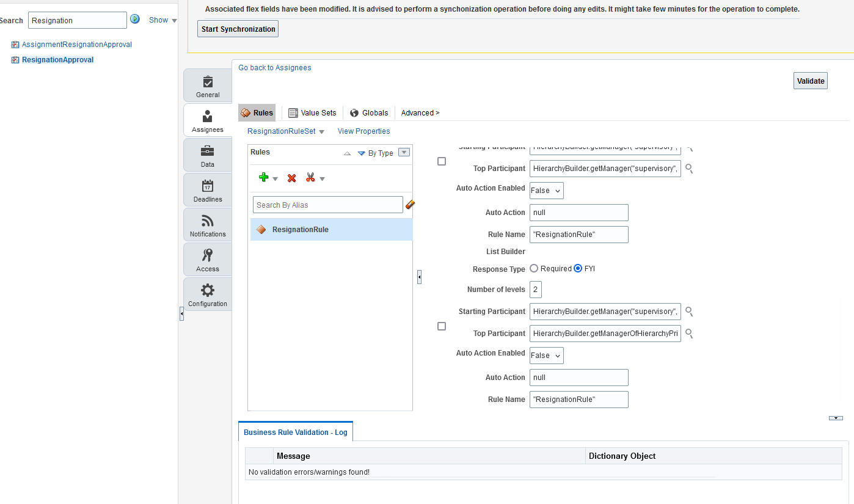Viewport: 854px width, 504px height.
Task: Select ResignationRule in rules list
Action: point(331,230)
